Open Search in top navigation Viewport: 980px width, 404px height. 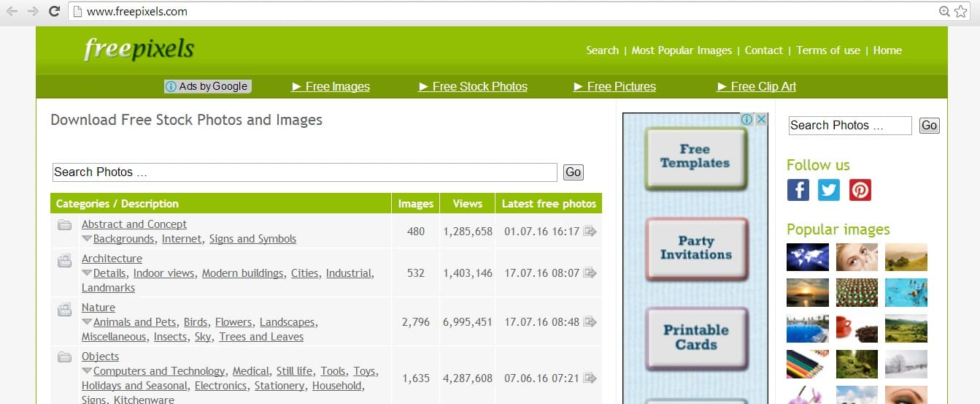(x=602, y=50)
